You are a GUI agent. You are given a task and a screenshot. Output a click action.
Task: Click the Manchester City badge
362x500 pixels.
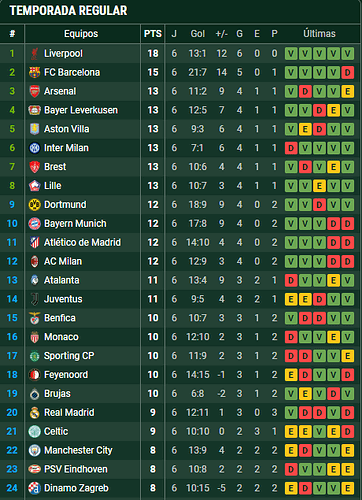pyautogui.click(x=34, y=450)
